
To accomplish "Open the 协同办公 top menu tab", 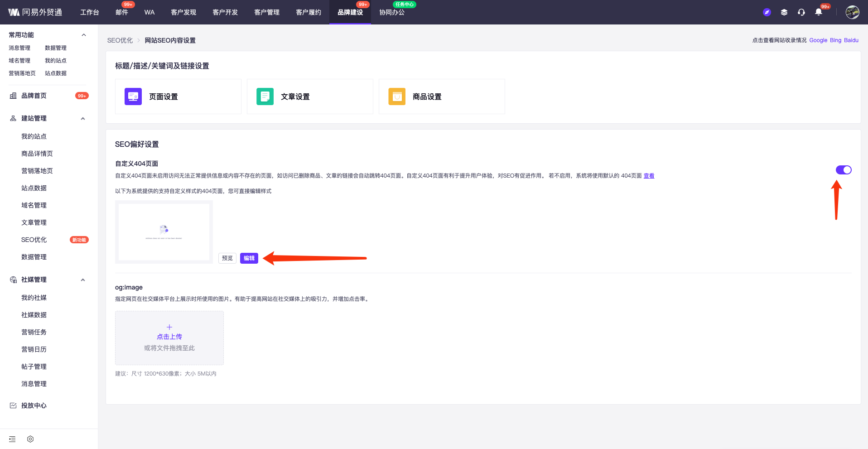I will tap(392, 12).
